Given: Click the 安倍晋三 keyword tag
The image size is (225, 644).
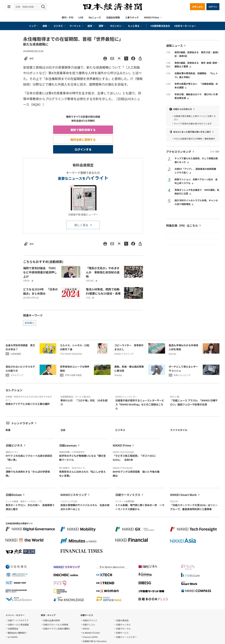Looking at the screenshot, I should coord(30,323).
